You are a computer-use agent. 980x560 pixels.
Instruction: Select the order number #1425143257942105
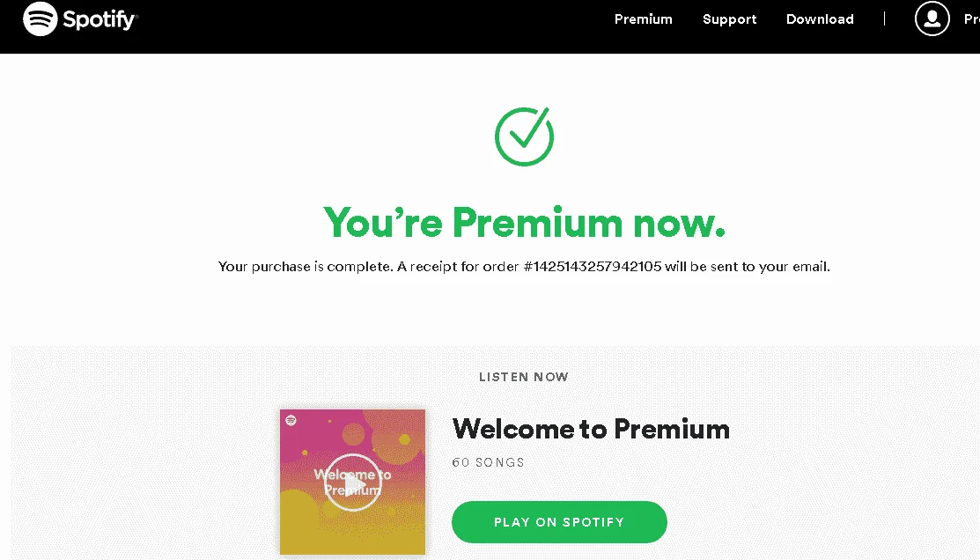pos(592,266)
